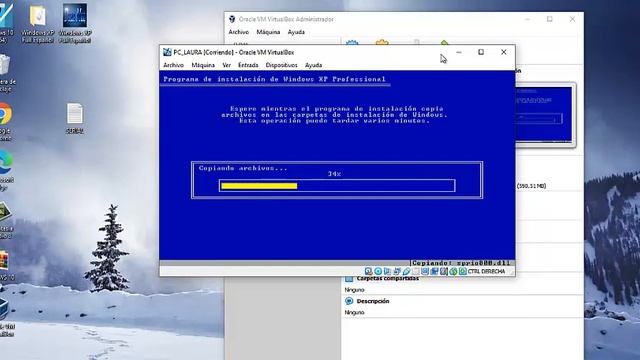This screenshot has width=640, height=360.
Task: Click the VirtualBox logo in the Administrador title bar
Action: pos(232,19)
